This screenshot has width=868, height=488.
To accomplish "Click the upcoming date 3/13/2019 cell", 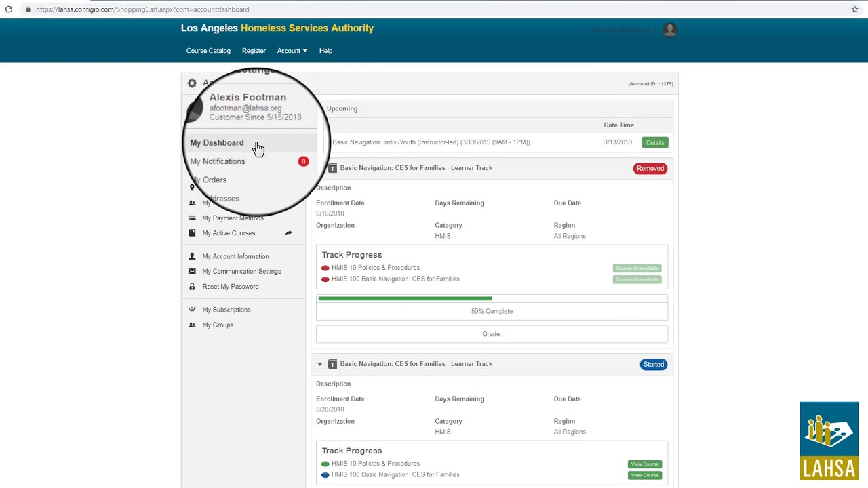I will pos(618,142).
